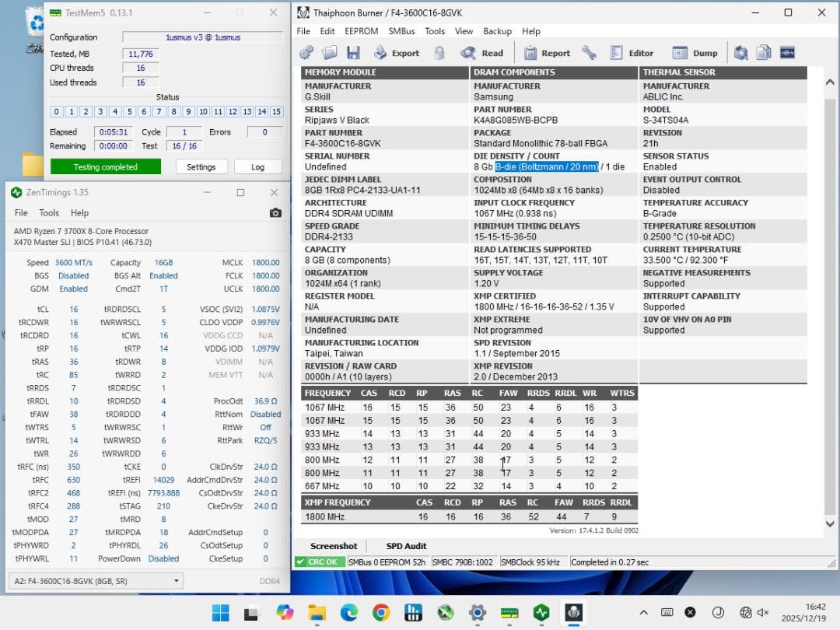Open the SMBus menu
Viewport: 840px width, 630px height.
click(x=401, y=31)
